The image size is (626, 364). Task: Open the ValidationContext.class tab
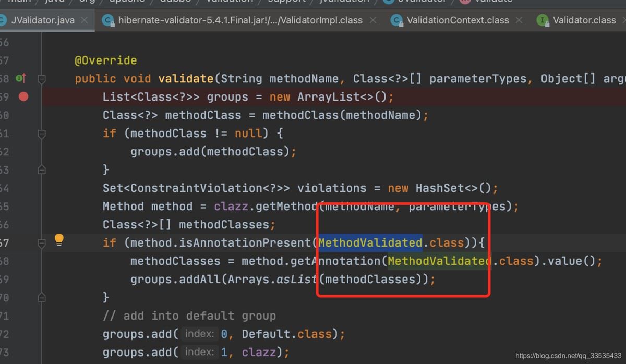(458, 20)
